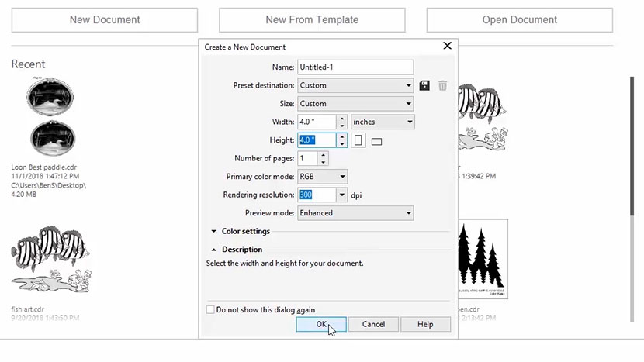Click the Cancel button

point(373,324)
